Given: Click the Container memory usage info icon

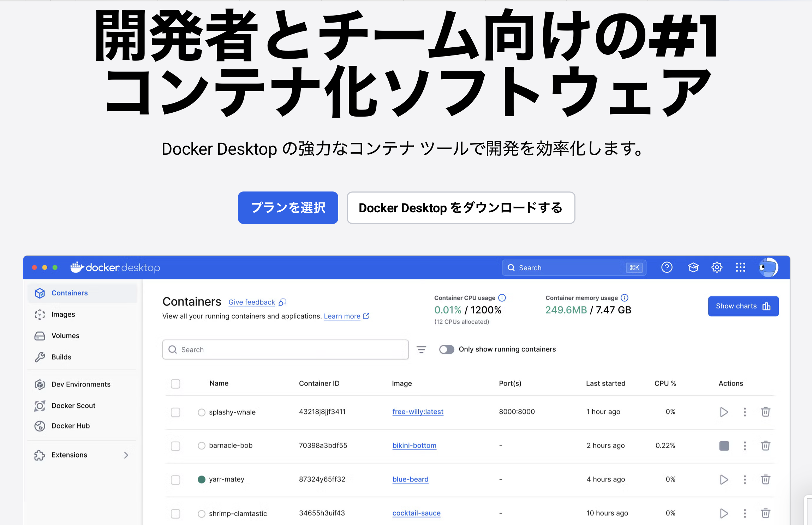Looking at the screenshot, I should coord(625,298).
